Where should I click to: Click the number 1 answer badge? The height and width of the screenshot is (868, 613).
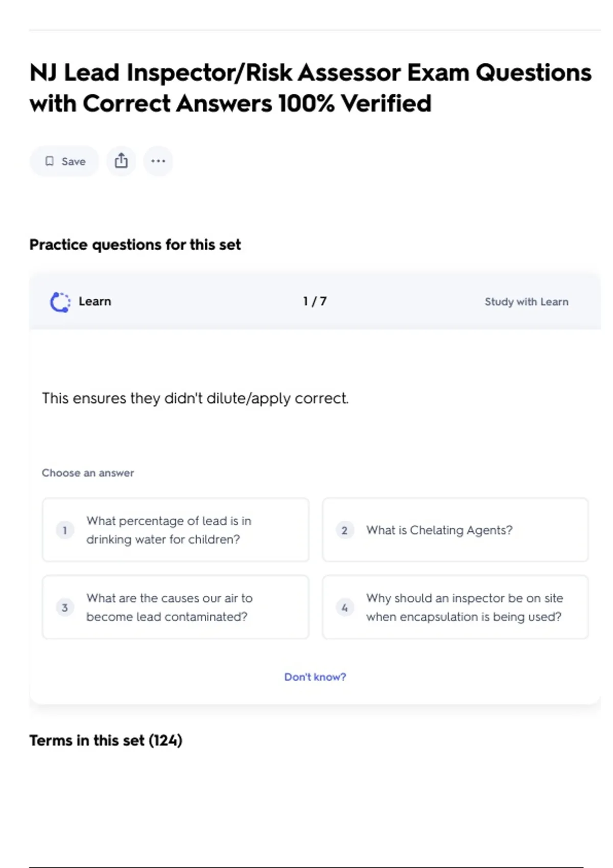tap(65, 530)
